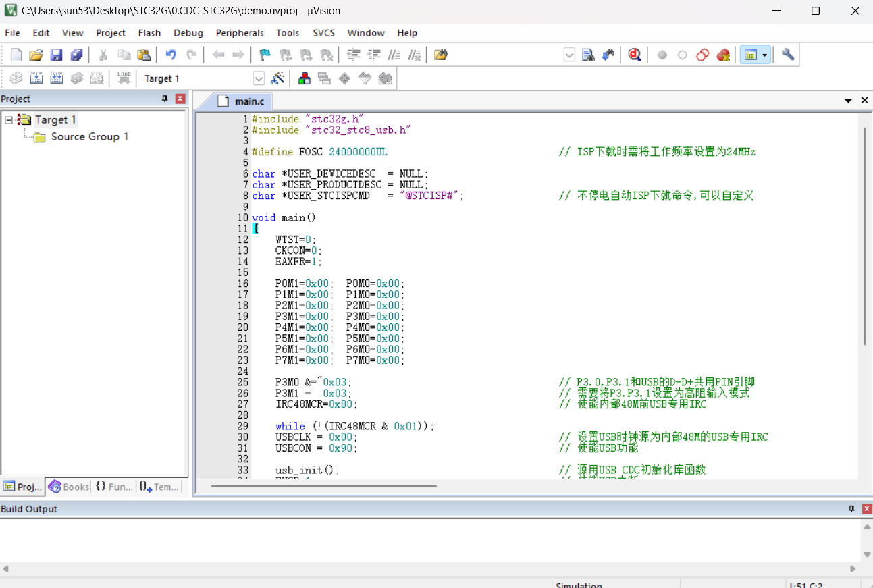The width and height of the screenshot is (873, 588).
Task: Comment out the selection
Action: click(394, 55)
